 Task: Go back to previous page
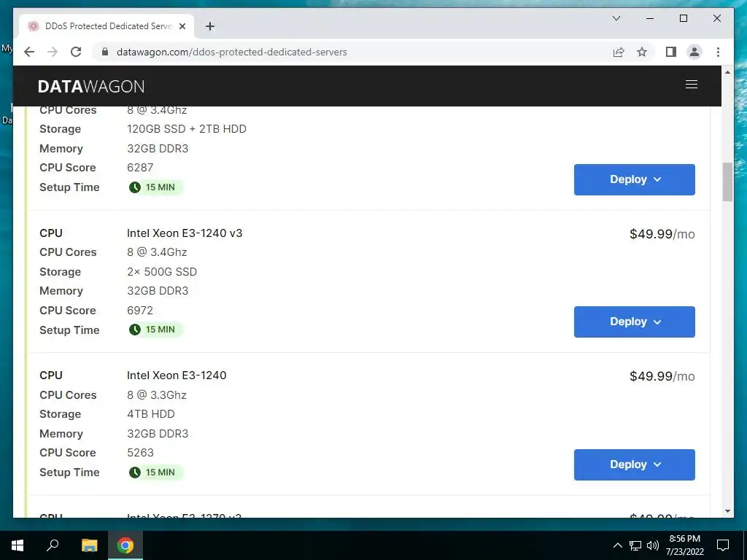29,52
